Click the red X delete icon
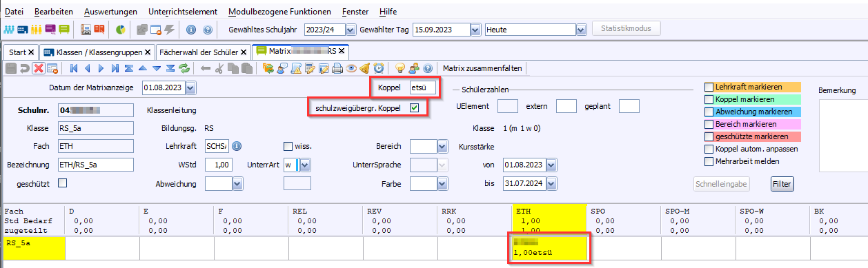Screen dimensions: 868x268 click(x=38, y=68)
